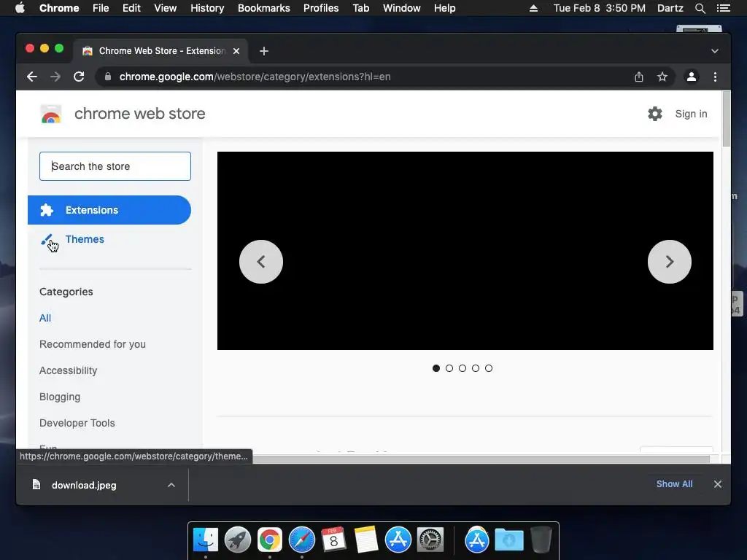Open the Edit menu
The width and height of the screenshot is (747, 560).
click(x=131, y=8)
